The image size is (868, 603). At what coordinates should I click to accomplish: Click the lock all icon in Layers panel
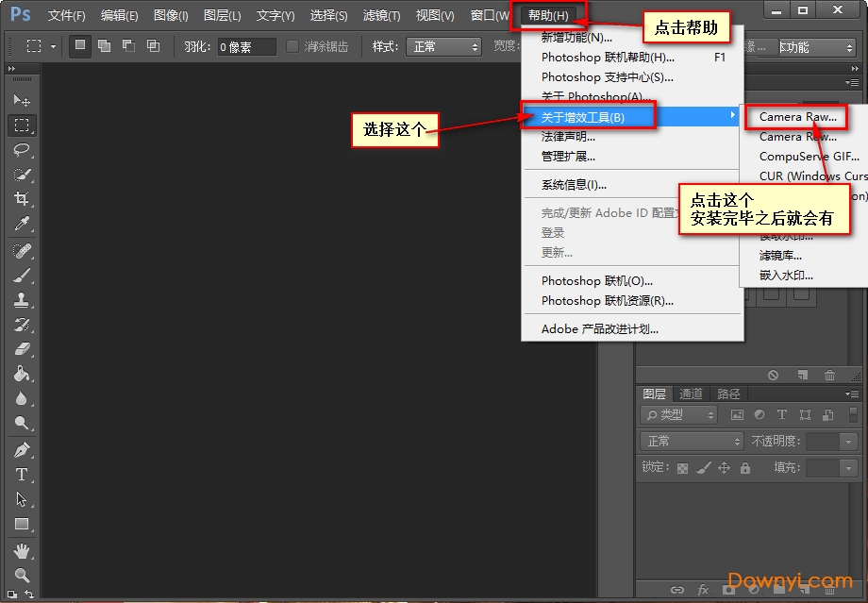(743, 468)
